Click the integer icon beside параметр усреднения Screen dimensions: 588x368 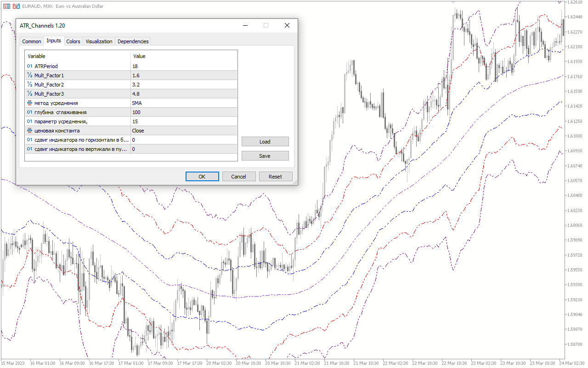(29, 121)
